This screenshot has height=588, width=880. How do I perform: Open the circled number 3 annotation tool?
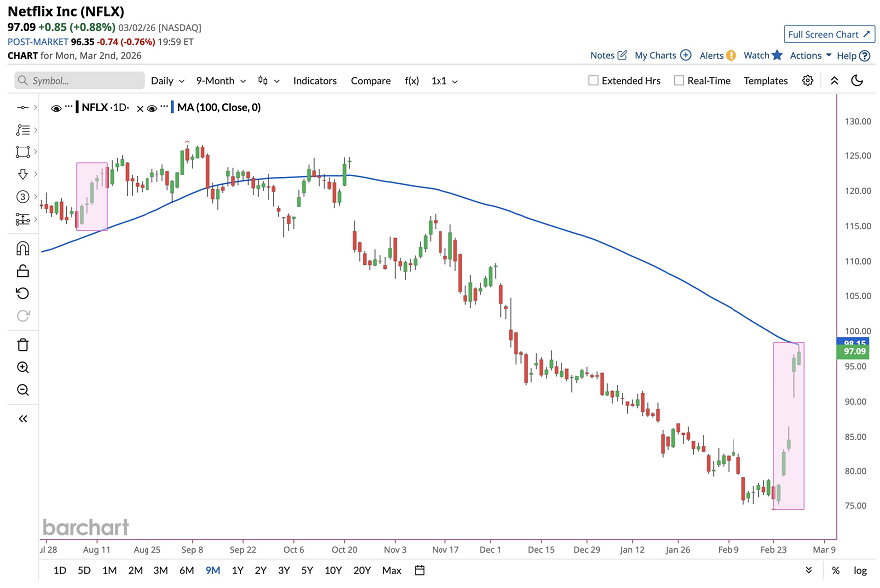(23, 197)
